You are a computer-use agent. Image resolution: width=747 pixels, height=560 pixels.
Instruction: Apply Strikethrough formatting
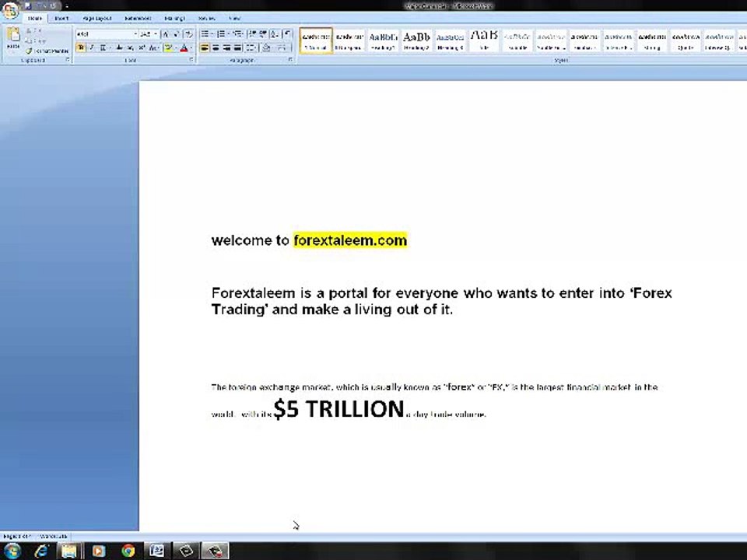click(119, 47)
